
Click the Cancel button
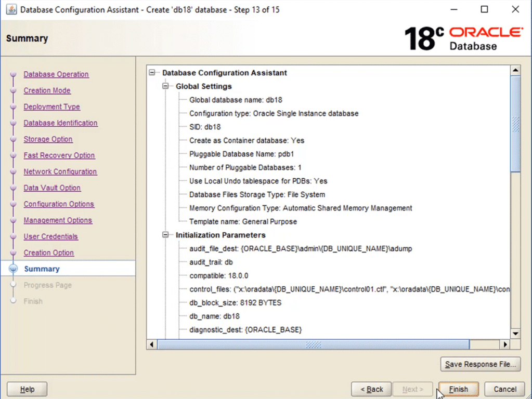[504, 389]
